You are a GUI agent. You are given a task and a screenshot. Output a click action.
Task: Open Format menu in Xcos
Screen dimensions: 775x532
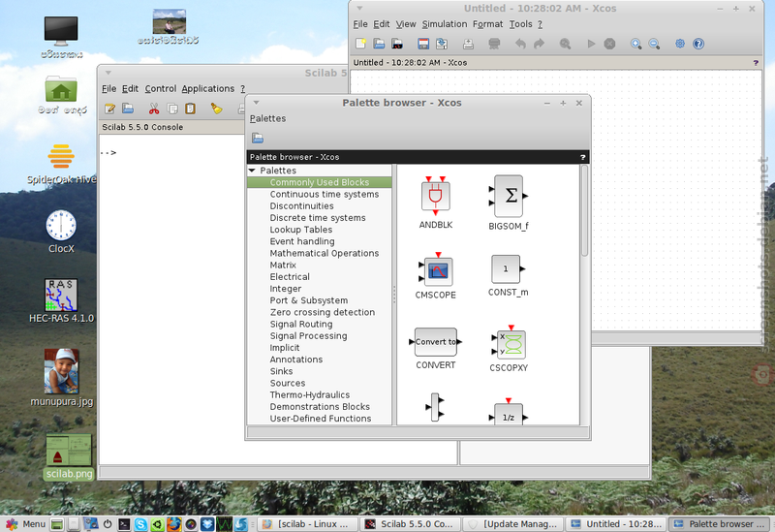tap(487, 24)
